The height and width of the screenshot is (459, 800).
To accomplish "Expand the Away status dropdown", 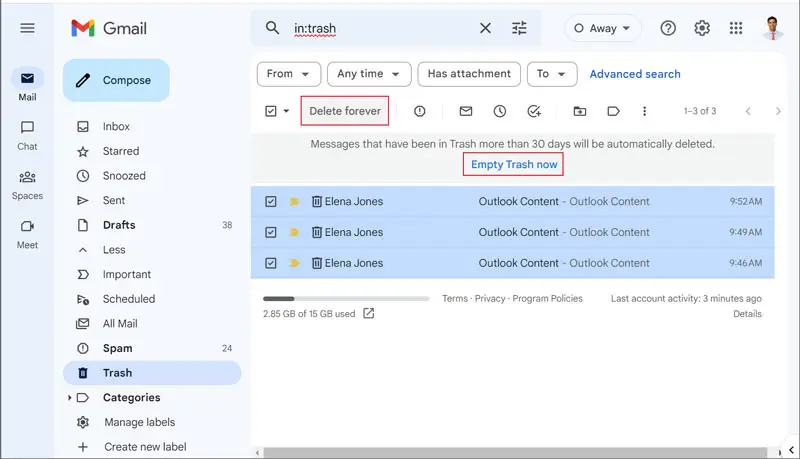I will 602,28.
